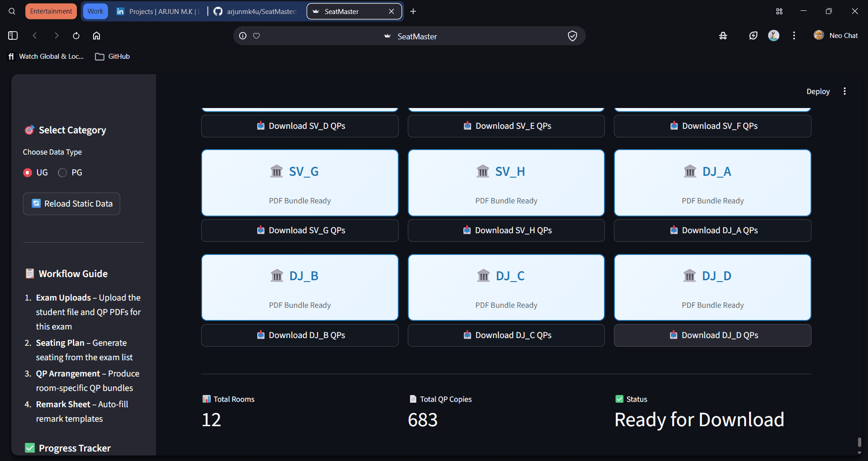
Task: Click the site info icon in address bar
Action: (x=243, y=36)
